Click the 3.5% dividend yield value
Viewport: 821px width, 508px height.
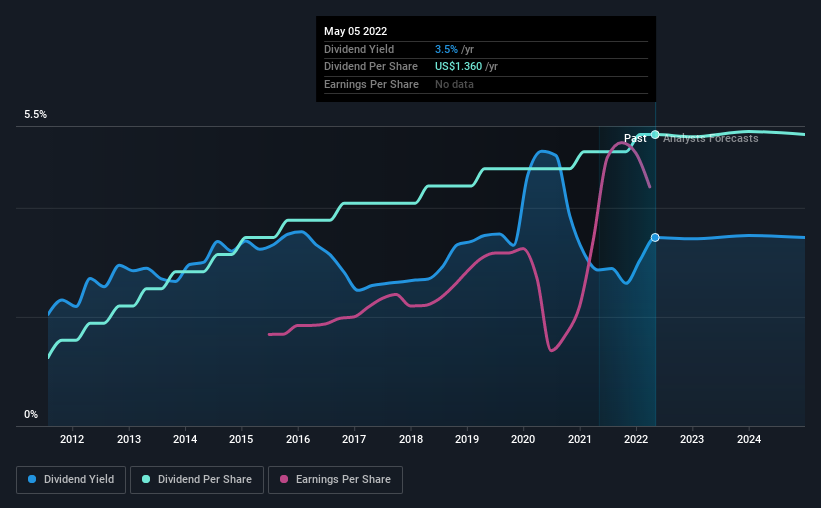click(446, 49)
